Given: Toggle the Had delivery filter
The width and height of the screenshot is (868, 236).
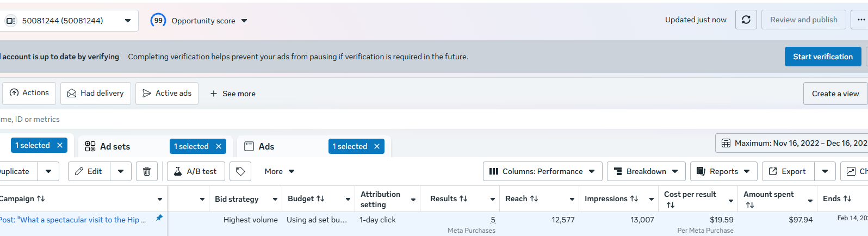Looking at the screenshot, I should pos(96,93).
